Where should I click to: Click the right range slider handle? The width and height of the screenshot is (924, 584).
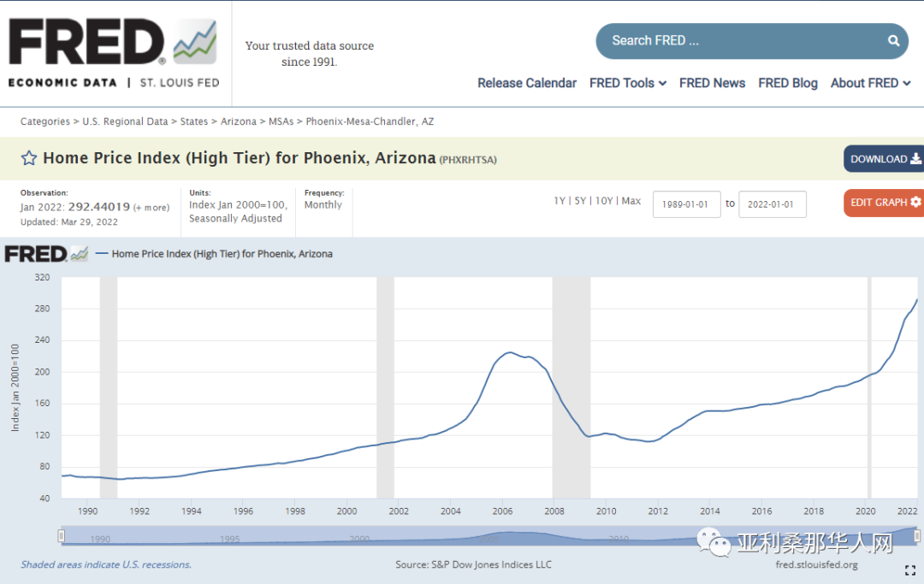click(917, 536)
